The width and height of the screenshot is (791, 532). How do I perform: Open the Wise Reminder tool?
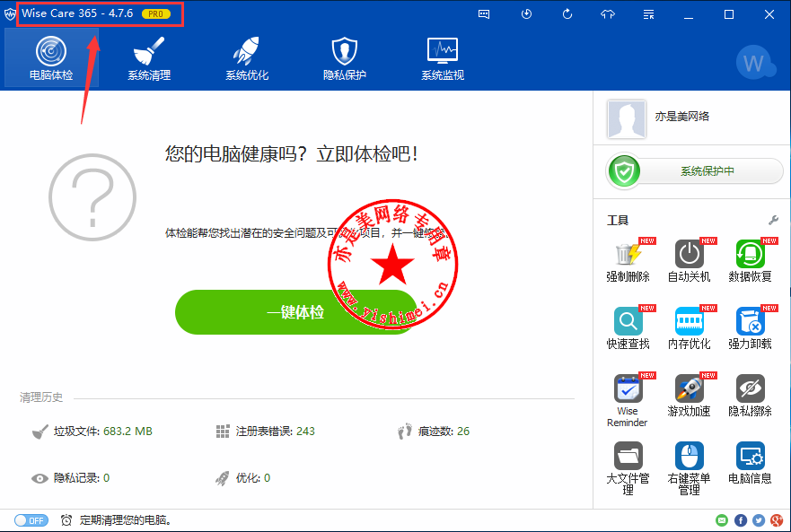tap(628, 400)
